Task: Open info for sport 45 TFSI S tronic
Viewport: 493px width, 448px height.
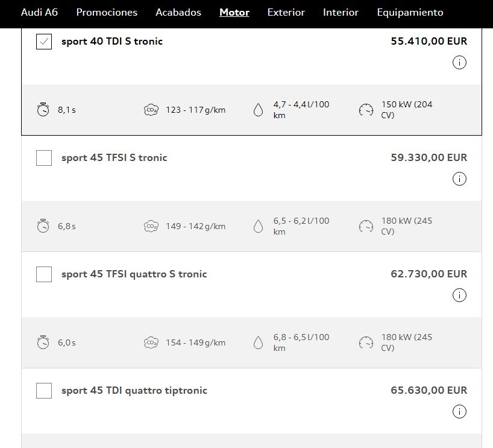Action: (459, 178)
